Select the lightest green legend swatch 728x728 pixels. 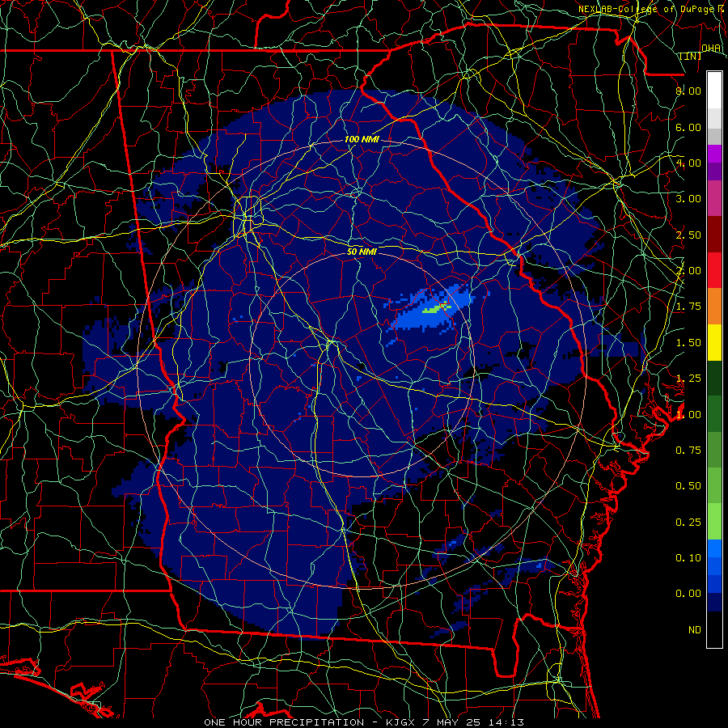coord(714,522)
